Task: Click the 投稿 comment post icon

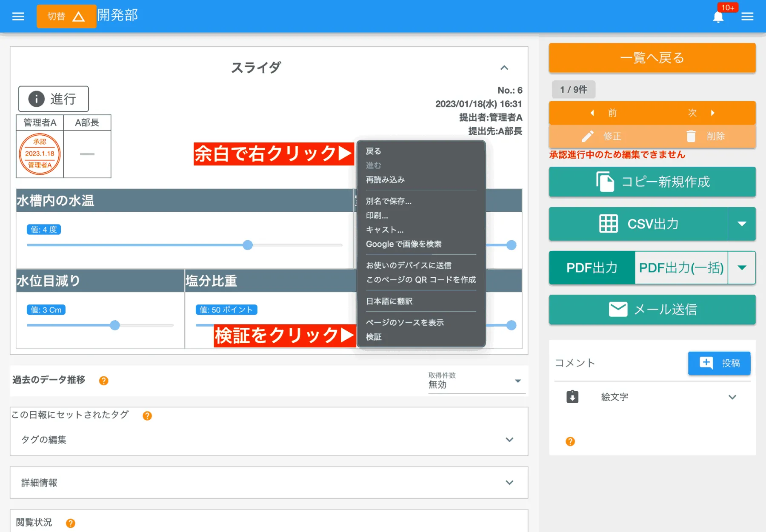Action: (x=706, y=363)
